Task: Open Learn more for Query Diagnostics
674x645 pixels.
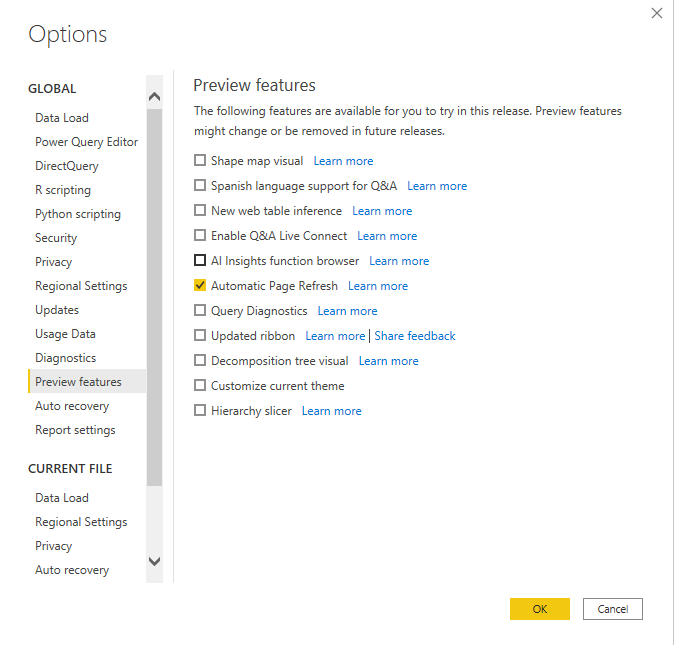Action: (x=347, y=311)
